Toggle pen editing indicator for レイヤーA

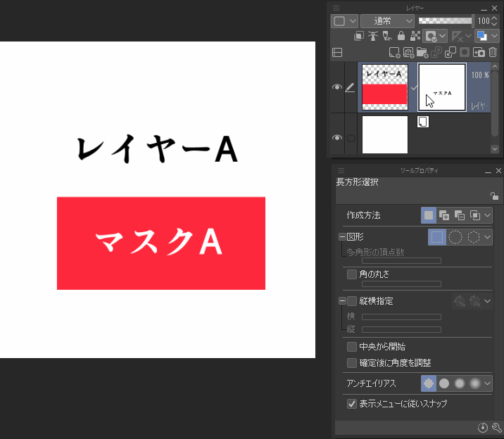(x=350, y=87)
